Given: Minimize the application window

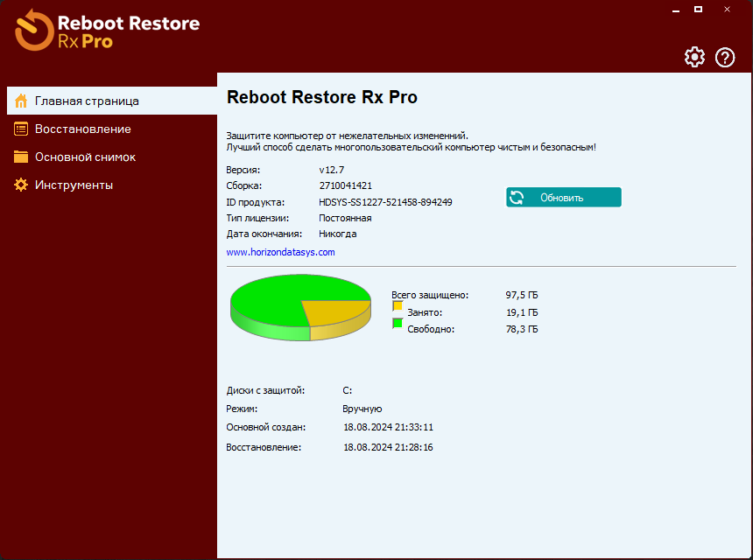Looking at the screenshot, I should [676, 10].
